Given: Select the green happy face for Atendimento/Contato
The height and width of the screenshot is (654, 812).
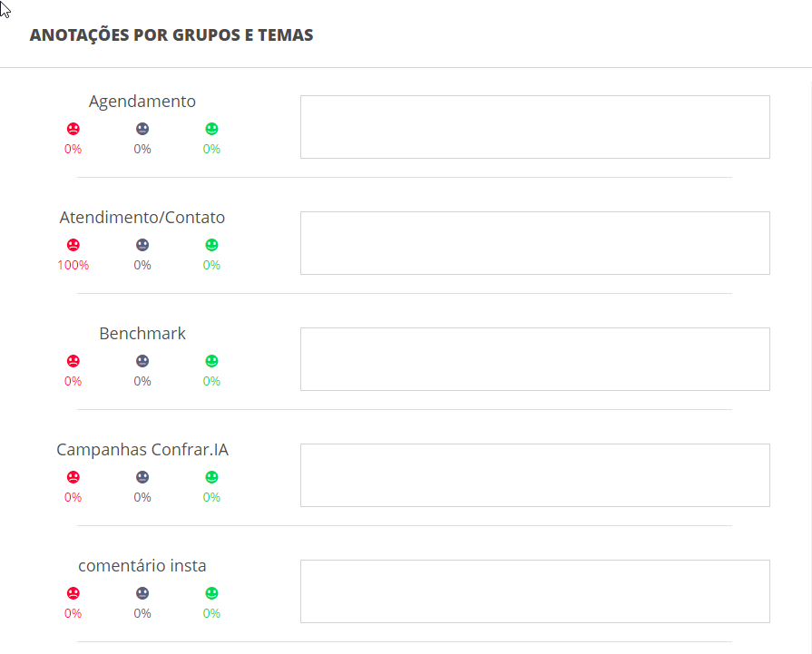Looking at the screenshot, I should [x=211, y=245].
